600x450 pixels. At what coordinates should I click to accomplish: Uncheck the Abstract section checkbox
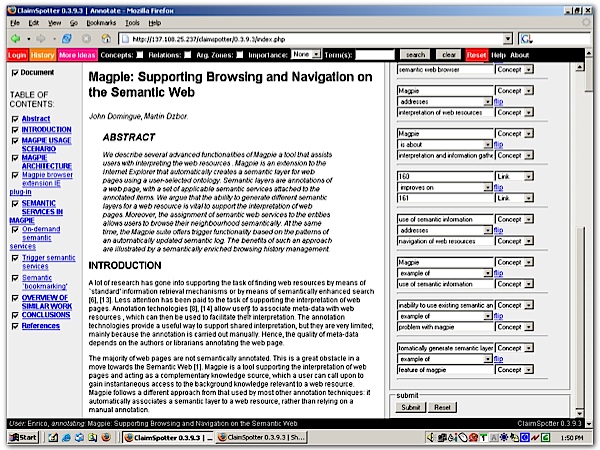(15, 119)
